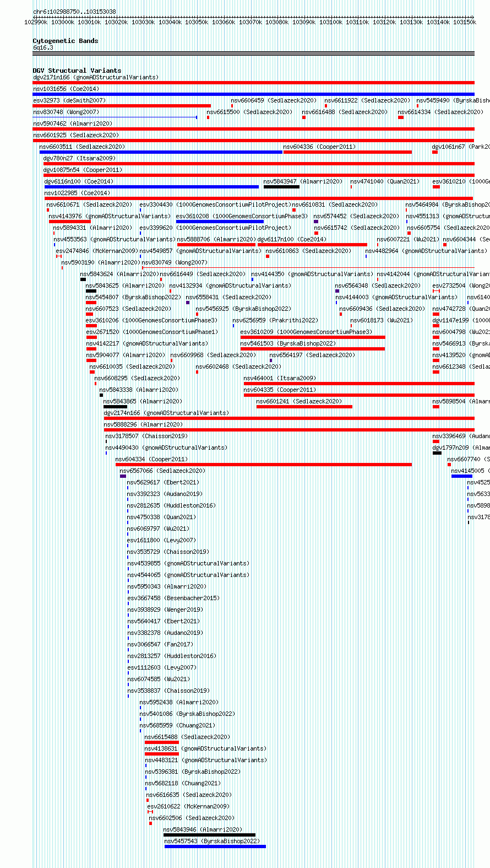Click the blue bar of dgv6116n100 (Coe2014)

click(151, 187)
